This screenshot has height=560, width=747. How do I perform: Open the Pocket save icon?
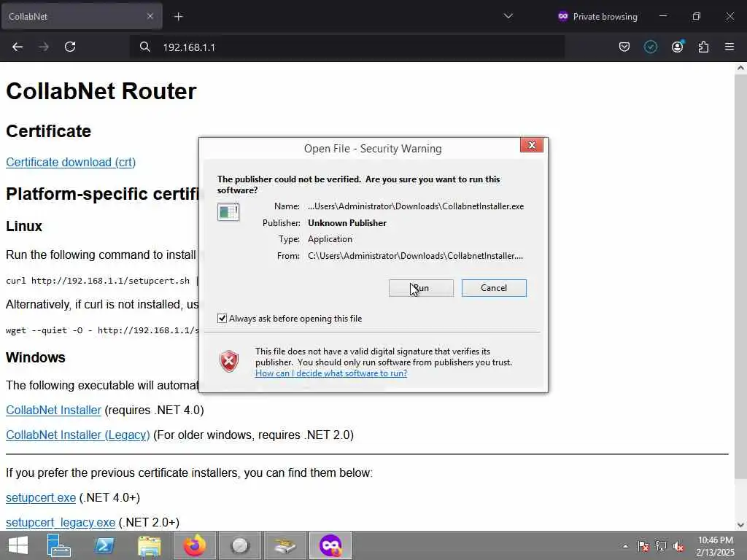tap(624, 47)
